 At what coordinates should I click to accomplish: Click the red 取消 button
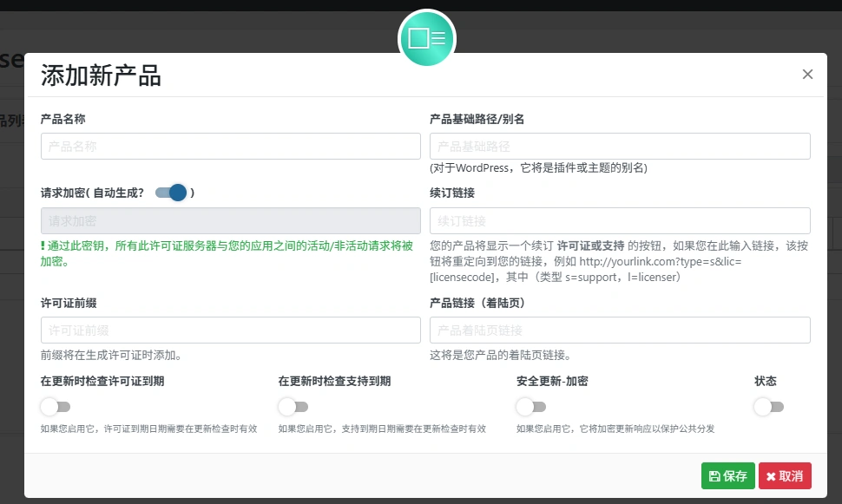click(785, 475)
